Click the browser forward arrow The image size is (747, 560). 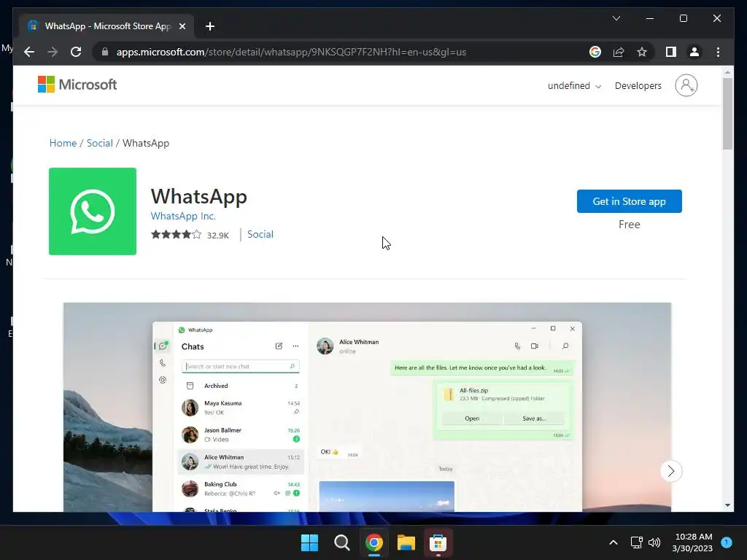(x=53, y=52)
